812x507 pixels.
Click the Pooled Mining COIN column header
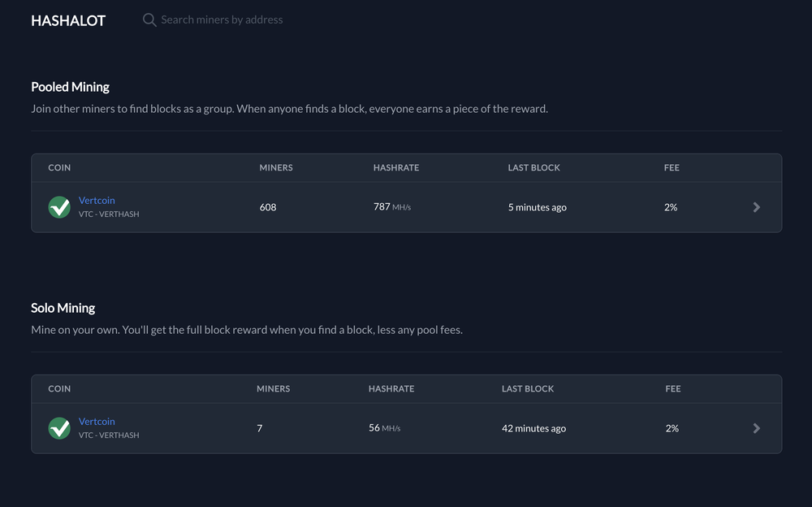59,167
